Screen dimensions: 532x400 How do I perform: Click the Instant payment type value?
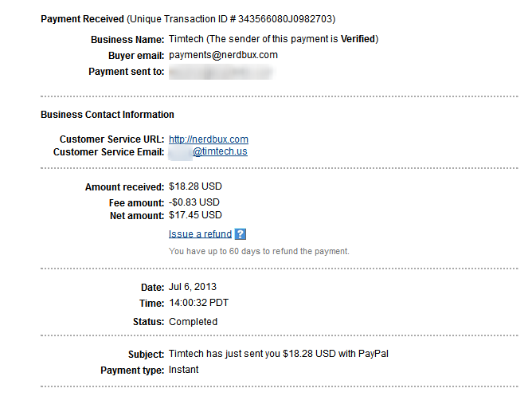coord(184,370)
